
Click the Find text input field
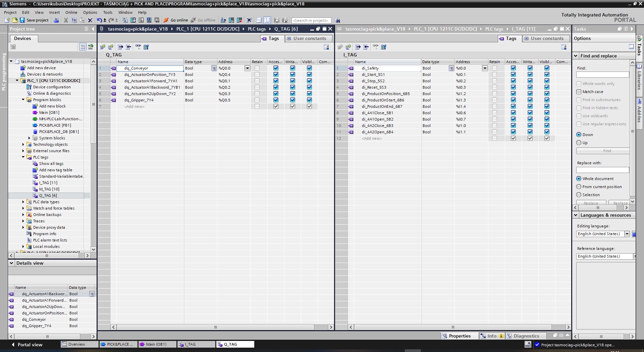[603, 75]
